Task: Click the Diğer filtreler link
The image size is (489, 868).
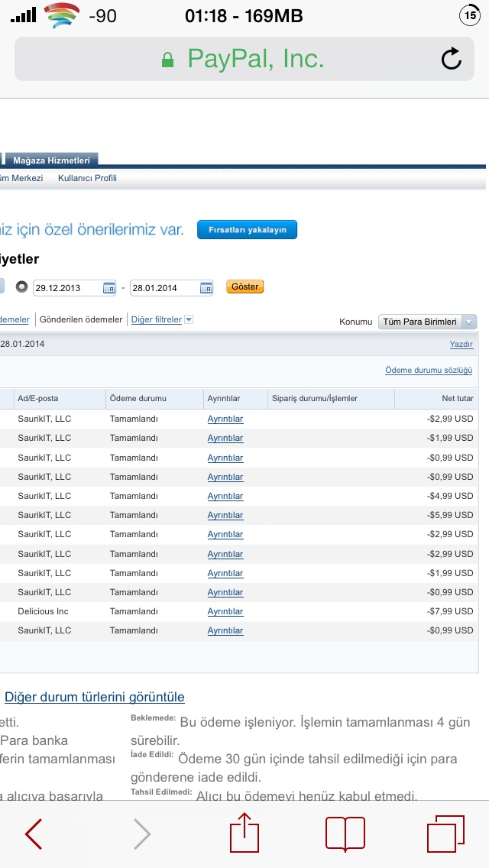Action: (x=156, y=319)
